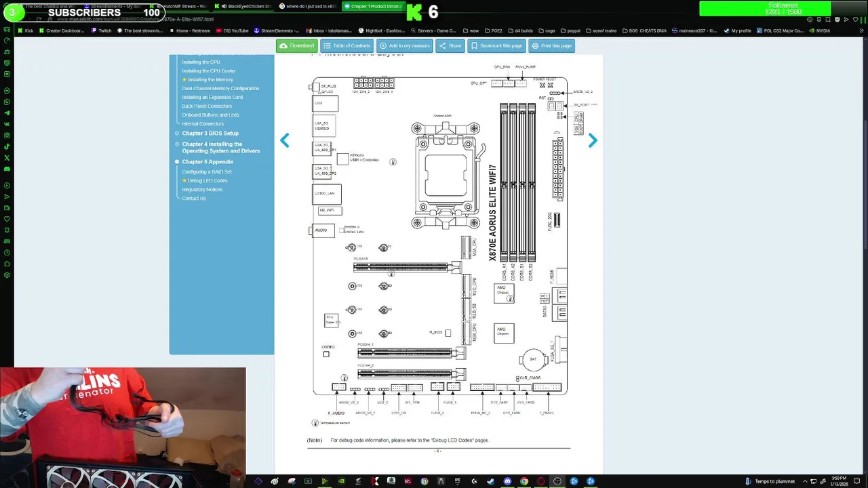Screen dimensions: 868x488
Task: Open Temps to plummet weather widget
Action: pyautogui.click(x=770, y=481)
